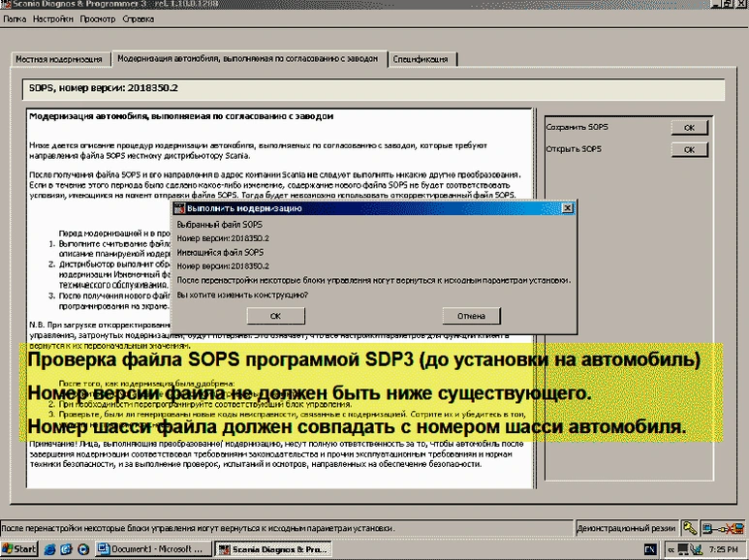Click the key icon in the status bar
The width and height of the screenshot is (749, 560).
689,528
